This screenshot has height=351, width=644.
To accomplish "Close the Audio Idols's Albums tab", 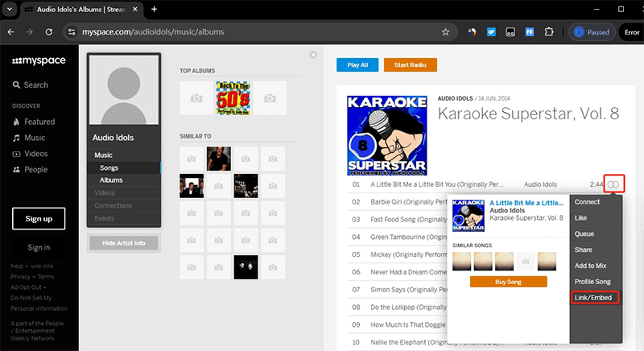I will (x=135, y=9).
